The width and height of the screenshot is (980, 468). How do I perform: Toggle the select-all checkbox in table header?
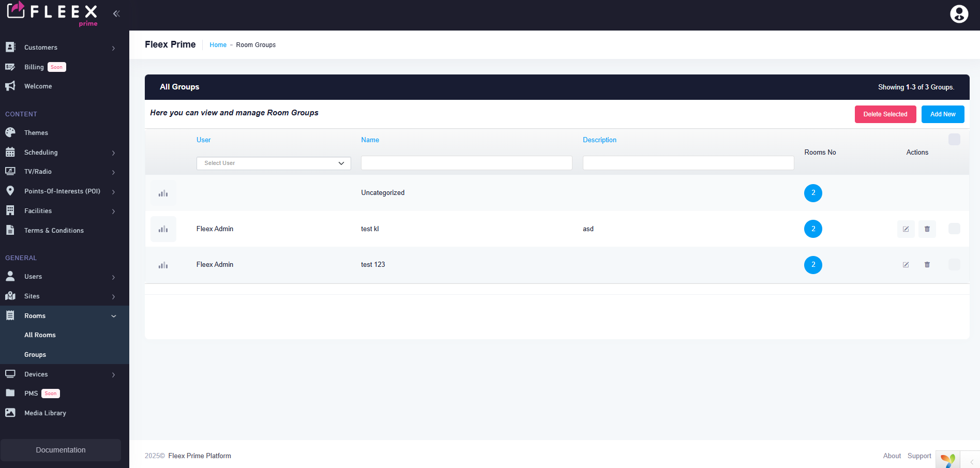tap(954, 140)
